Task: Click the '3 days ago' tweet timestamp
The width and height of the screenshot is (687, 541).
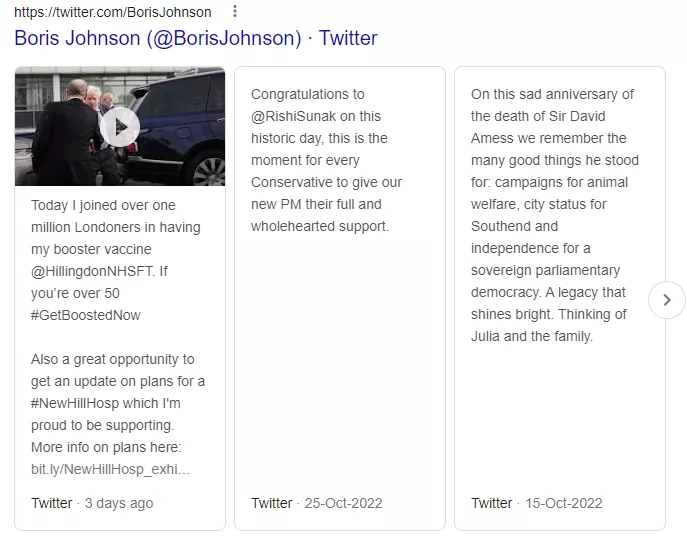Action: [x=119, y=503]
